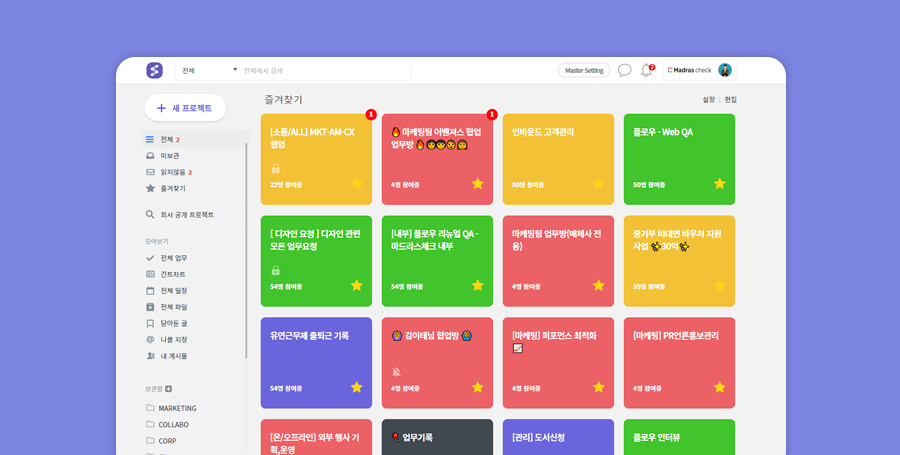Click the Flow logo icon

[154, 70]
